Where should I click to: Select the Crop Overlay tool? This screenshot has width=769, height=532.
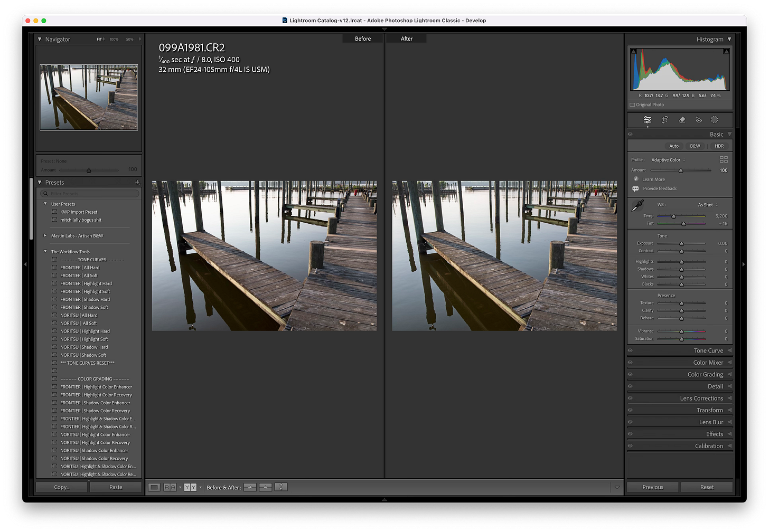click(x=664, y=120)
